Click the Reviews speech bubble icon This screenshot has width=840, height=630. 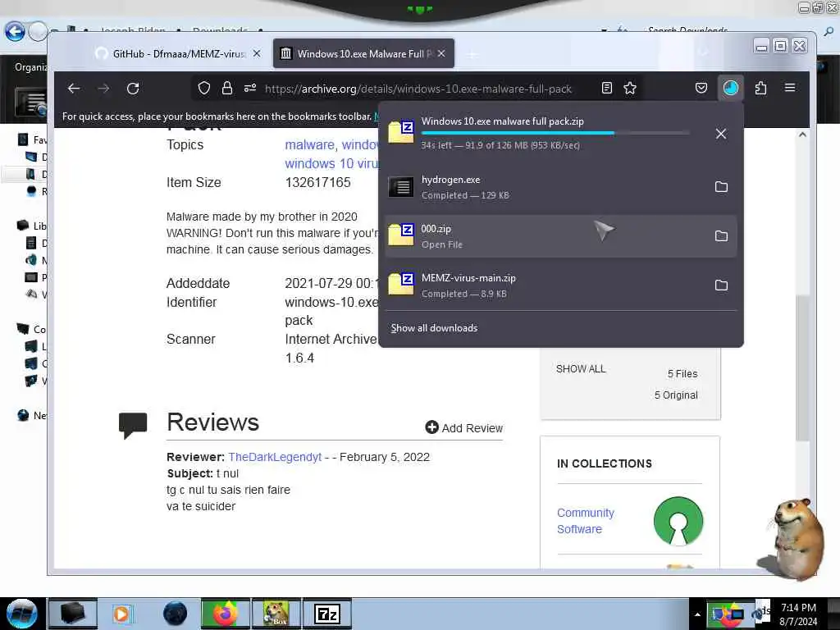[133, 426]
